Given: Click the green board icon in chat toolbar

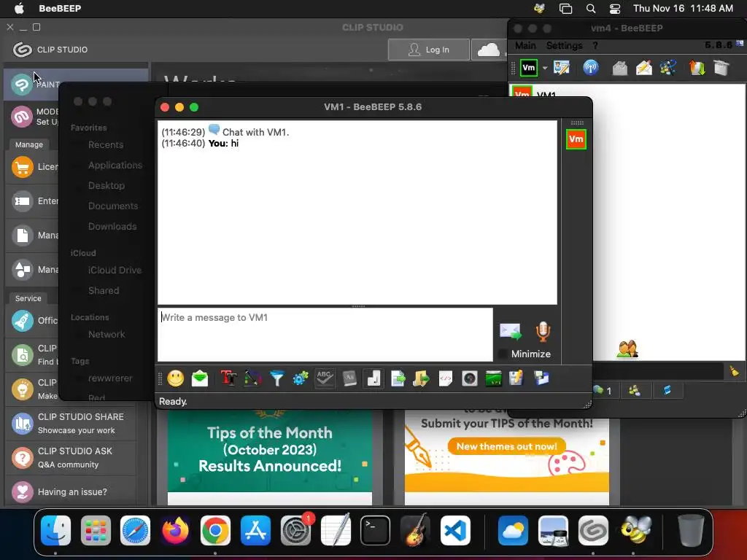Looking at the screenshot, I should click(x=493, y=378).
